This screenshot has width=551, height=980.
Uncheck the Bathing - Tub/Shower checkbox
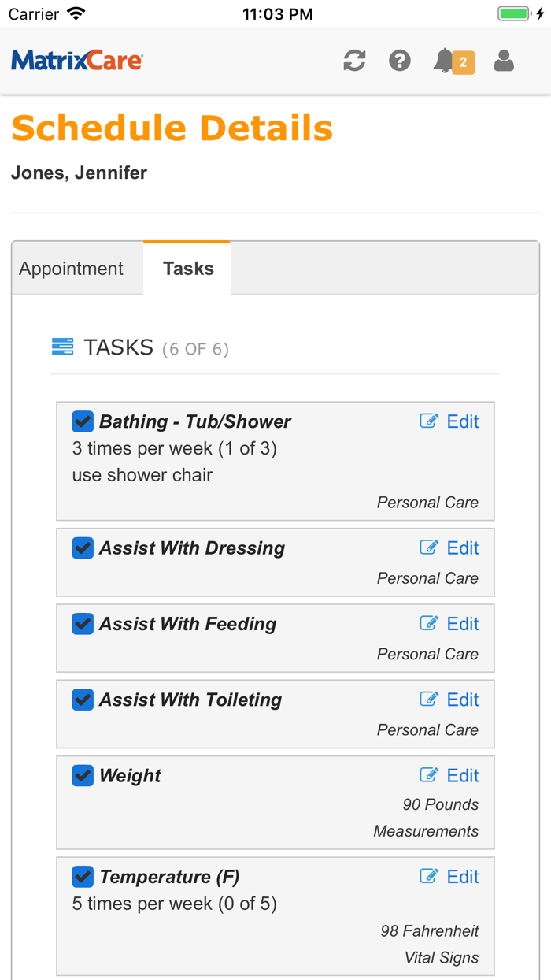click(83, 421)
